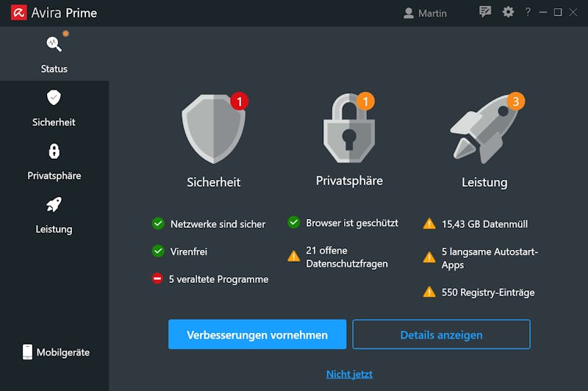Image resolution: width=588 pixels, height=391 pixels.
Task: Switch to Leistung sidebar label
Action: [54, 229]
